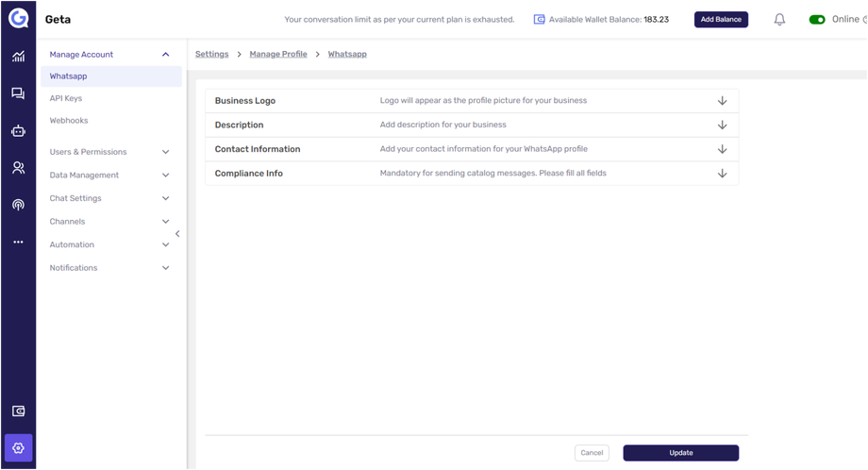Click the broadcast signal icon
The width and height of the screenshot is (868, 470).
(18, 205)
